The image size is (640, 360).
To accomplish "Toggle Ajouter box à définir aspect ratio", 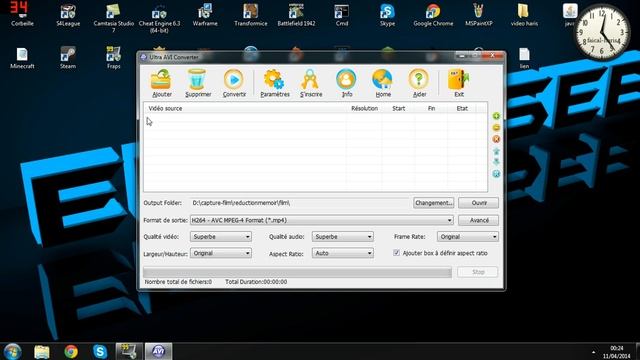I will (x=396, y=253).
